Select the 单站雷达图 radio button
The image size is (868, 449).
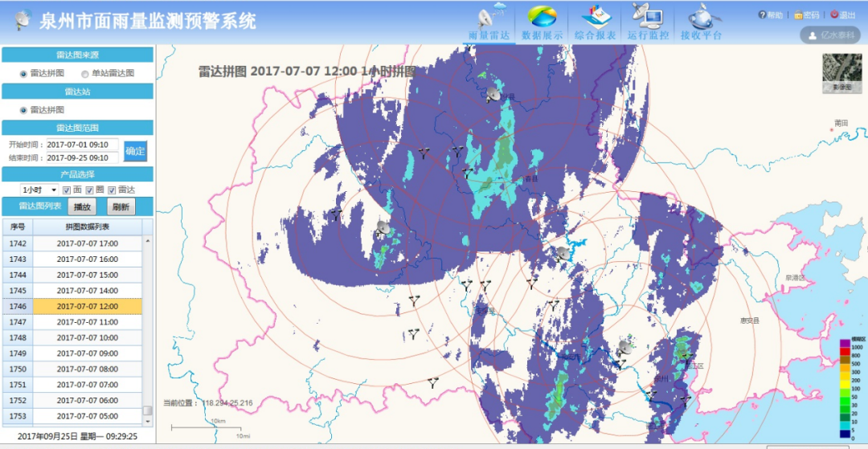84,74
